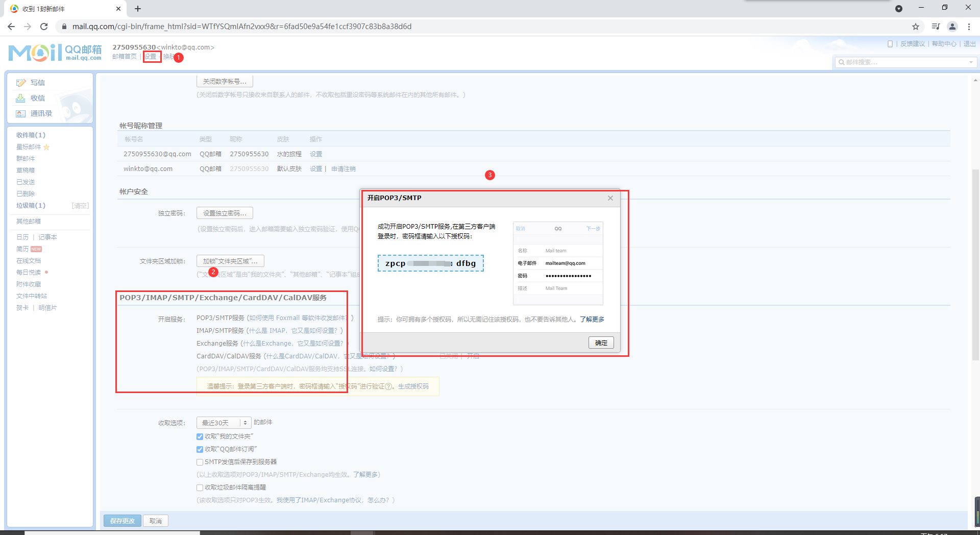Reload the current page
Image resolution: width=980 pixels, height=535 pixels.
(x=44, y=27)
